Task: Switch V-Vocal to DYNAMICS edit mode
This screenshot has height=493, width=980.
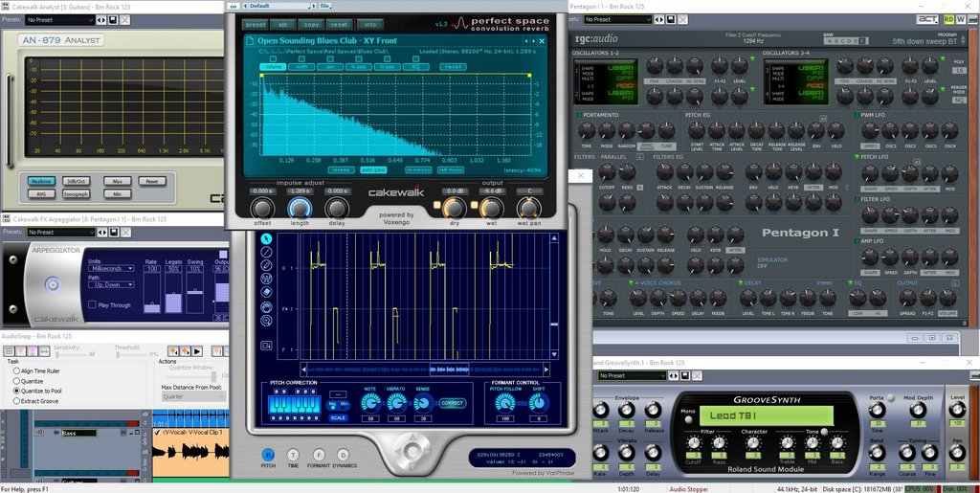Action: (344, 456)
